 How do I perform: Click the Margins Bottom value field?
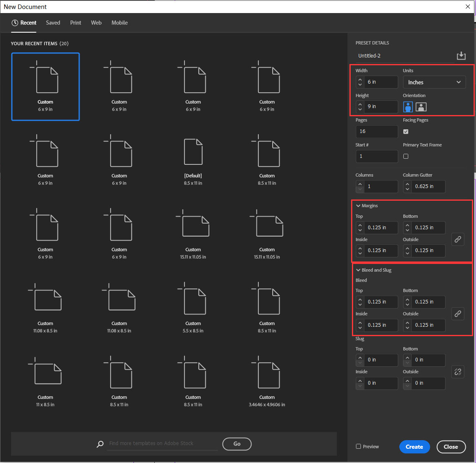pos(428,228)
